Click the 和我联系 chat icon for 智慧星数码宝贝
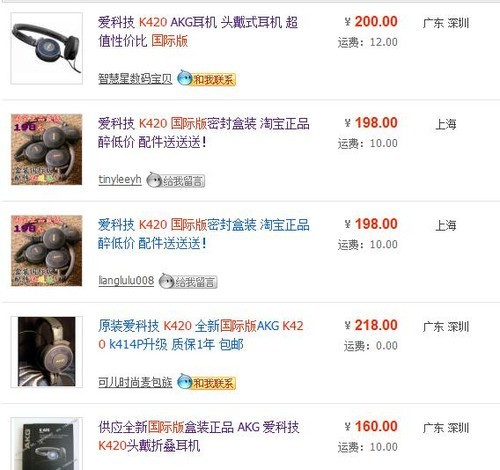 [206, 78]
